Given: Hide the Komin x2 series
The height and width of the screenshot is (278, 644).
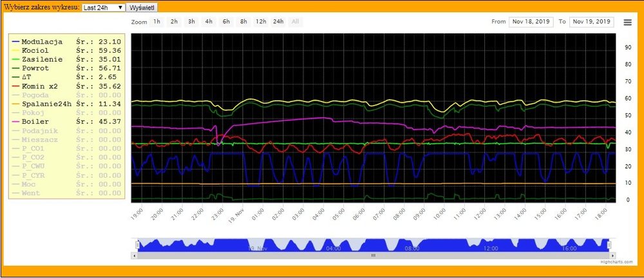Looking at the screenshot, I should pos(40,86).
